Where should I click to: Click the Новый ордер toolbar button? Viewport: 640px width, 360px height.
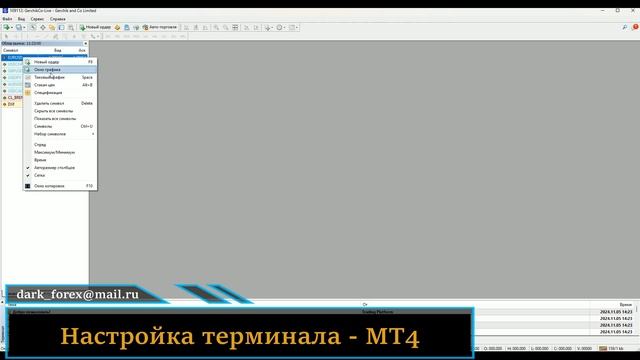95,27
